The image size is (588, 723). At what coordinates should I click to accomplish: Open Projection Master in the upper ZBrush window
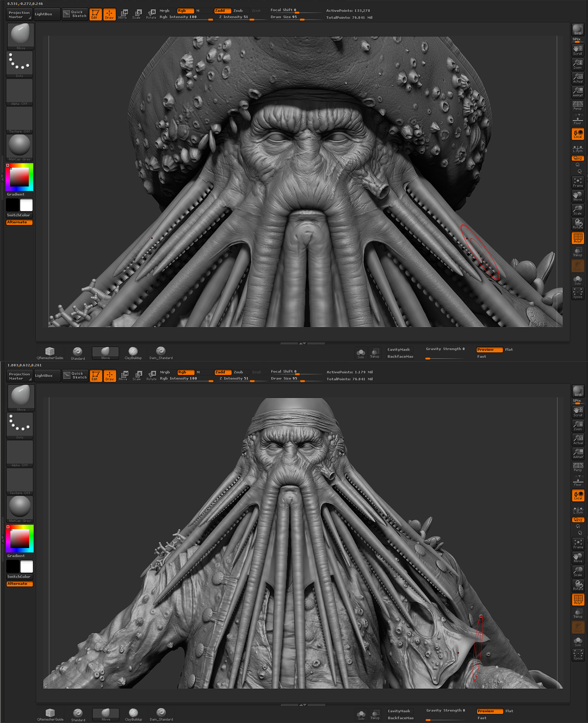tap(19, 14)
